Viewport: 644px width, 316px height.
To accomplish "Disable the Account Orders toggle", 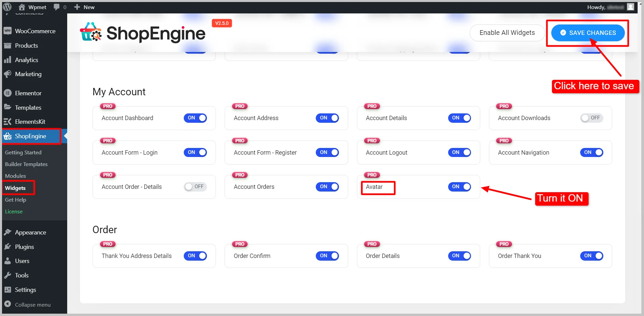I will point(327,187).
